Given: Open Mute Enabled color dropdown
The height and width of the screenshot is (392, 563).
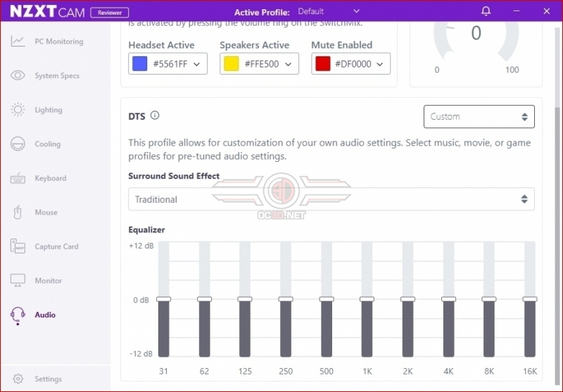Looking at the screenshot, I should click(350, 64).
